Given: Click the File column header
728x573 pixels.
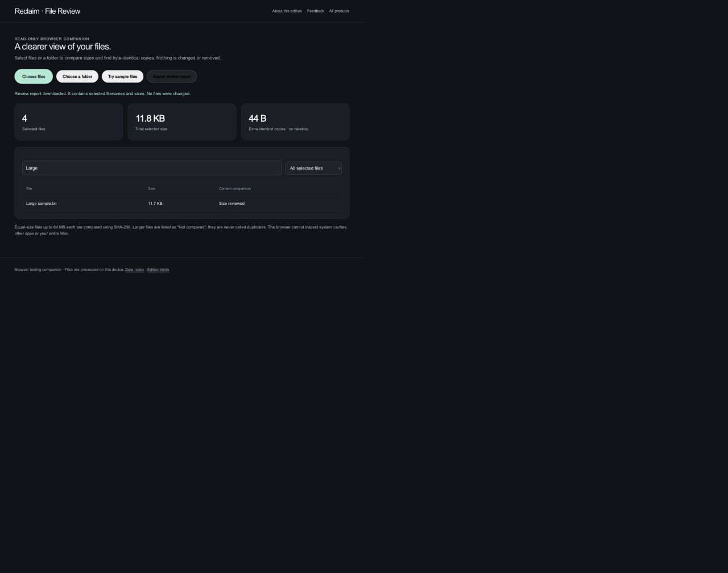Looking at the screenshot, I should coord(29,188).
